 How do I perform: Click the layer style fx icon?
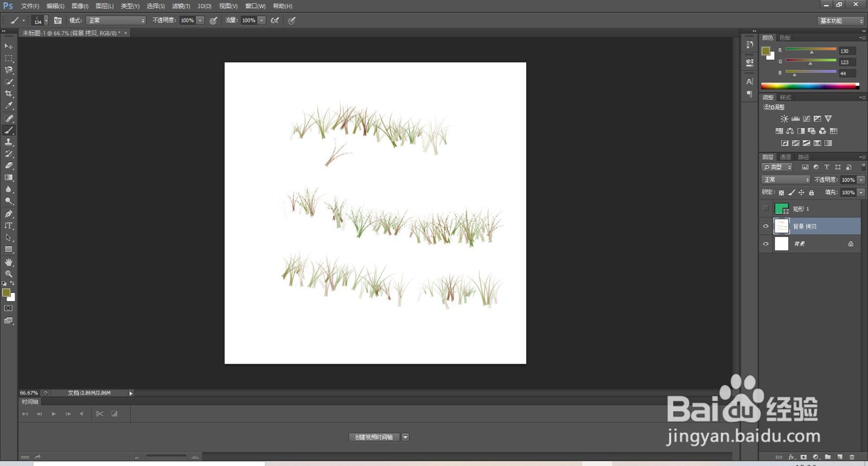[x=792, y=457]
